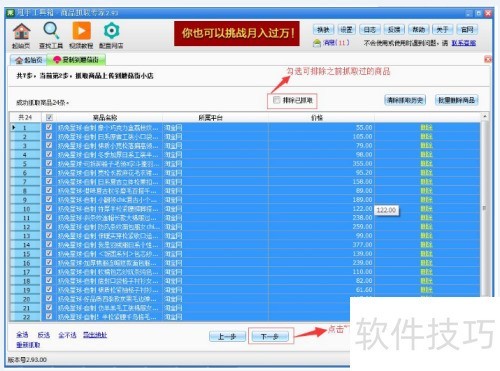Image resolution: width=500 pixels, height=371 pixels.
Task: Click the 换肤 skin button
Action: click(323, 29)
